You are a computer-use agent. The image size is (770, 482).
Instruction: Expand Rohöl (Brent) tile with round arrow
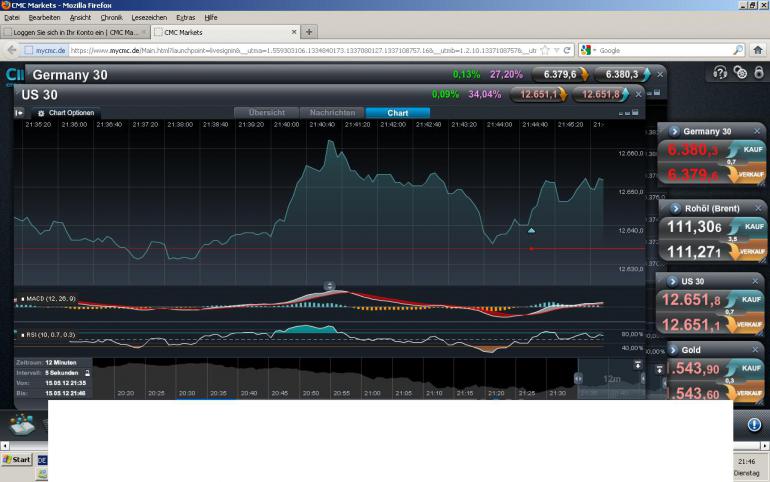676,209
